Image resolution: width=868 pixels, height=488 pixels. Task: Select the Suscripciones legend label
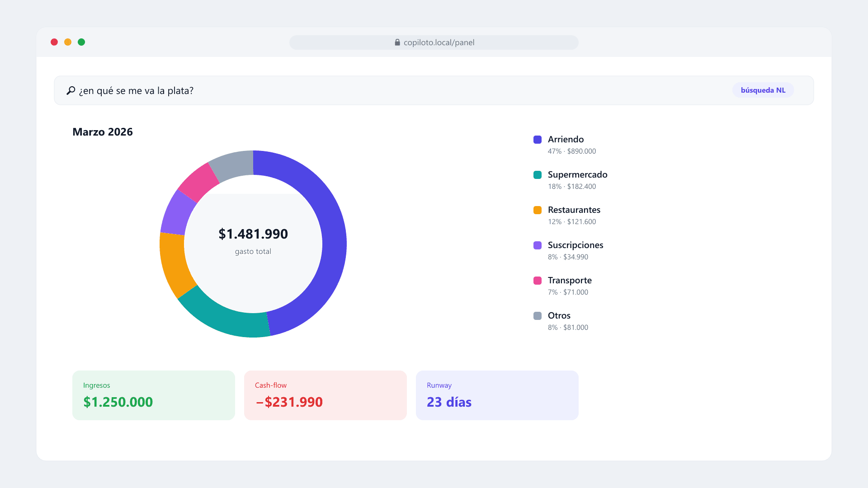click(576, 245)
